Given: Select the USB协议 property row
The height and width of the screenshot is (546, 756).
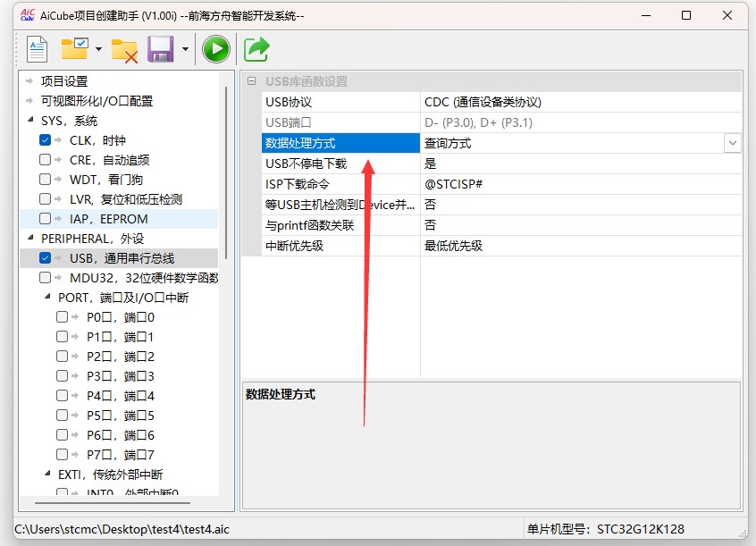Looking at the screenshot, I should 501,102.
